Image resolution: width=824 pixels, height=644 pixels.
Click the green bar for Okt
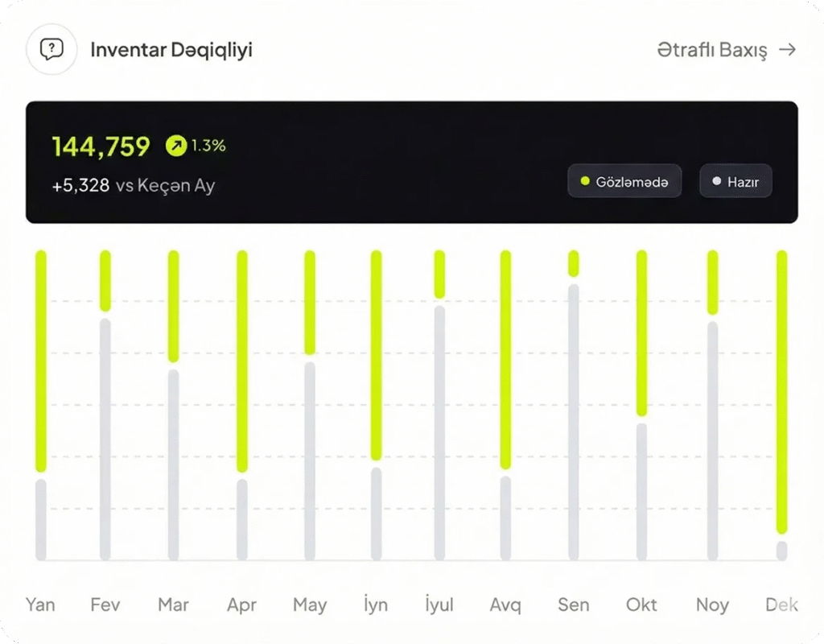point(641,333)
